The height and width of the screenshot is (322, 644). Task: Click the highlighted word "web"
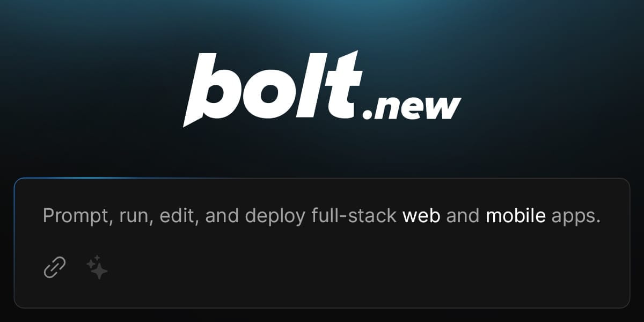tap(422, 216)
